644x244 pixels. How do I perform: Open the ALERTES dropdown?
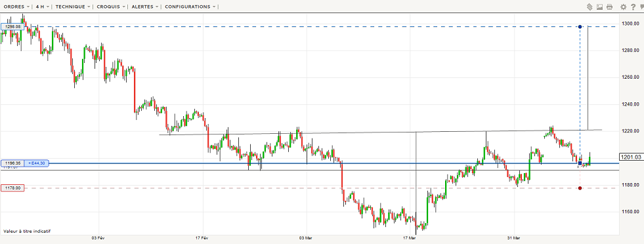[145, 7]
